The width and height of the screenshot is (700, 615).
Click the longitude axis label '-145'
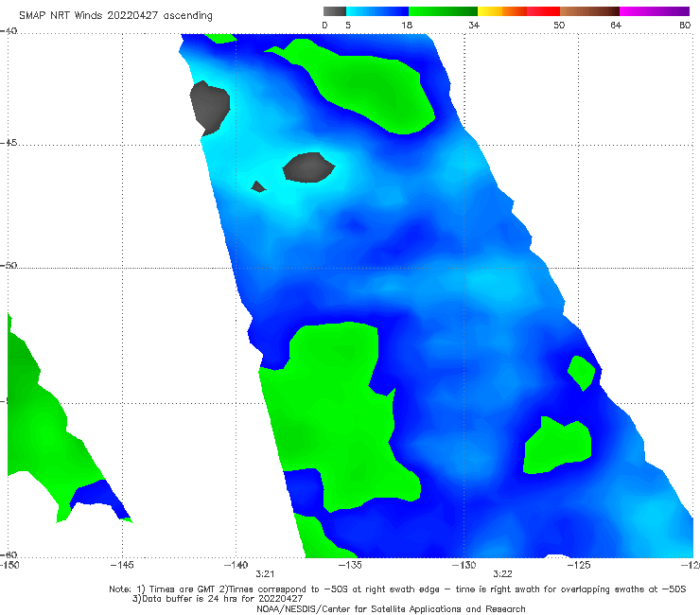pos(122,565)
